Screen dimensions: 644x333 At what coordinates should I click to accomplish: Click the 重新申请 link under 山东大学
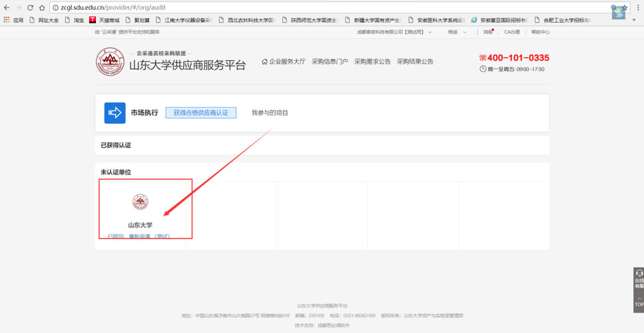pyautogui.click(x=139, y=236)
